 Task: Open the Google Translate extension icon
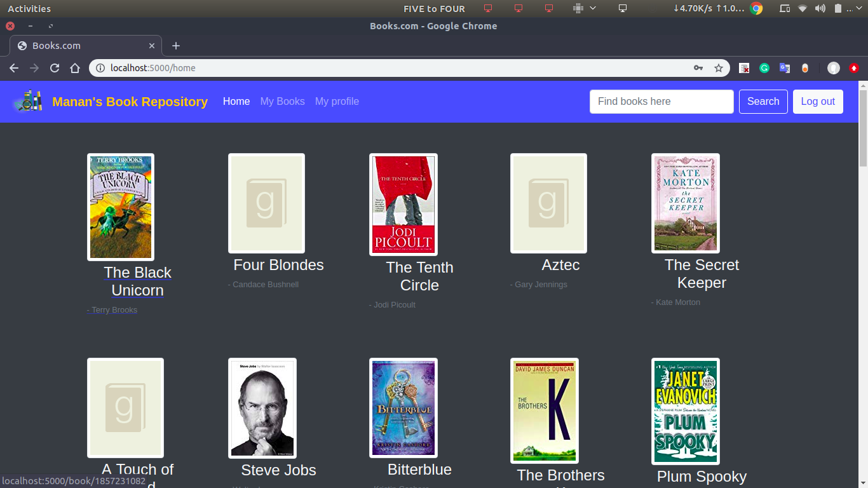(x=785, y=68)
